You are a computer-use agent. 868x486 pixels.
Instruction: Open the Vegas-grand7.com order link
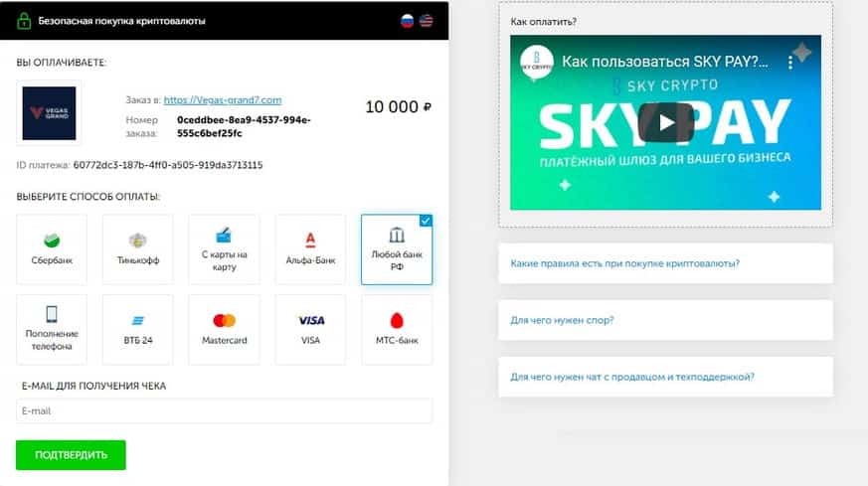[223, 100]
